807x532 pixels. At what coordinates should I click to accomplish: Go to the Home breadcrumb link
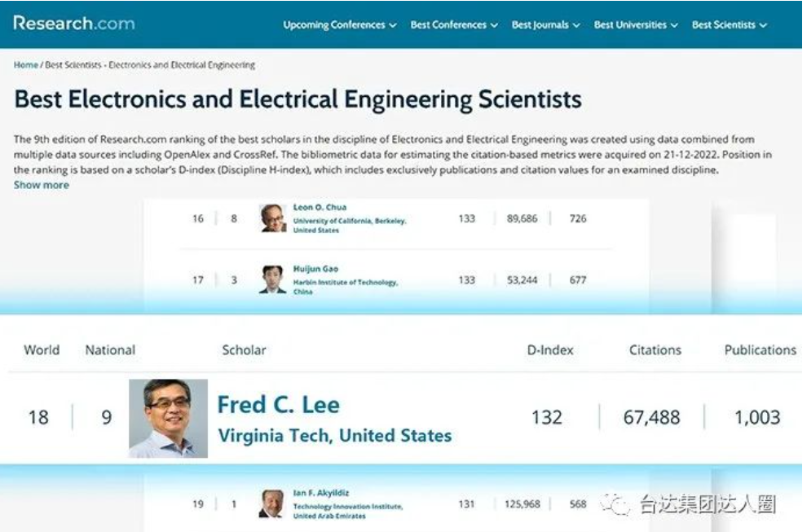[x=26, y=65]
